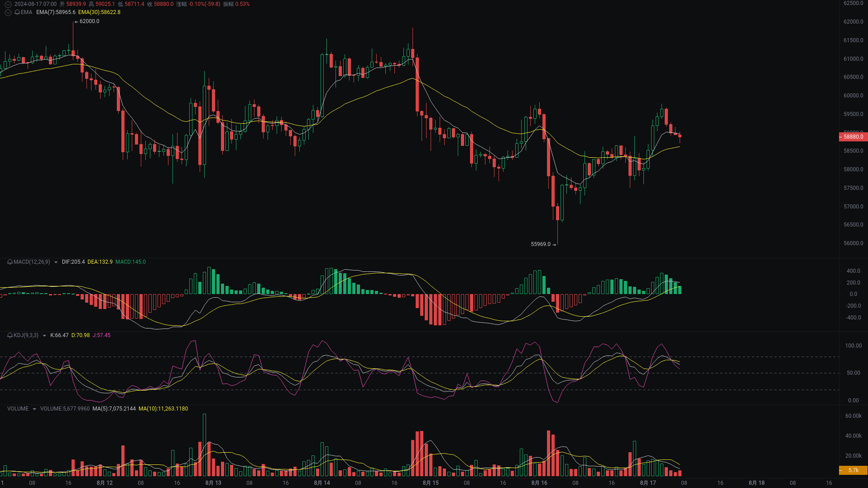This screenshot has height=488, width=868.
Task: Toggle the MA(5) volume average line
Action: [113, 408]
